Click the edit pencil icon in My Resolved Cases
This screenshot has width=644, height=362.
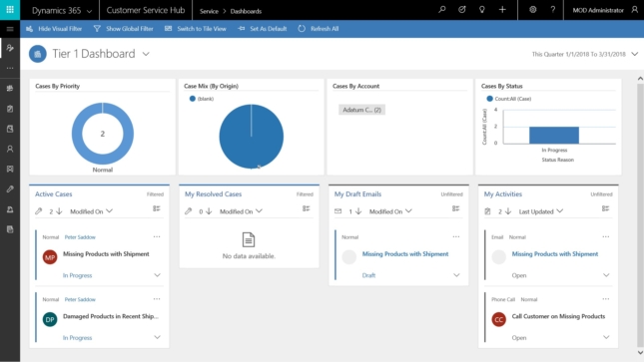(x=188, y=211)
